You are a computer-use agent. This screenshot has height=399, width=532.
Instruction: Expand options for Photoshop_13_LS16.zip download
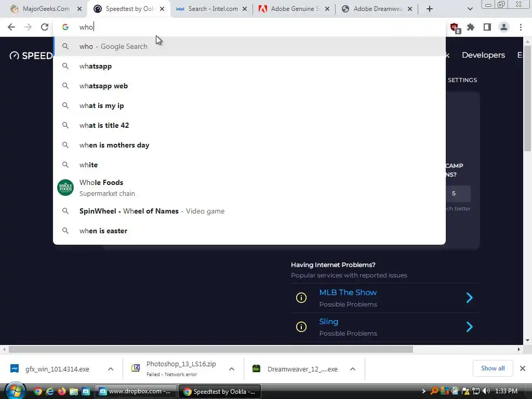tap(232, 369)
